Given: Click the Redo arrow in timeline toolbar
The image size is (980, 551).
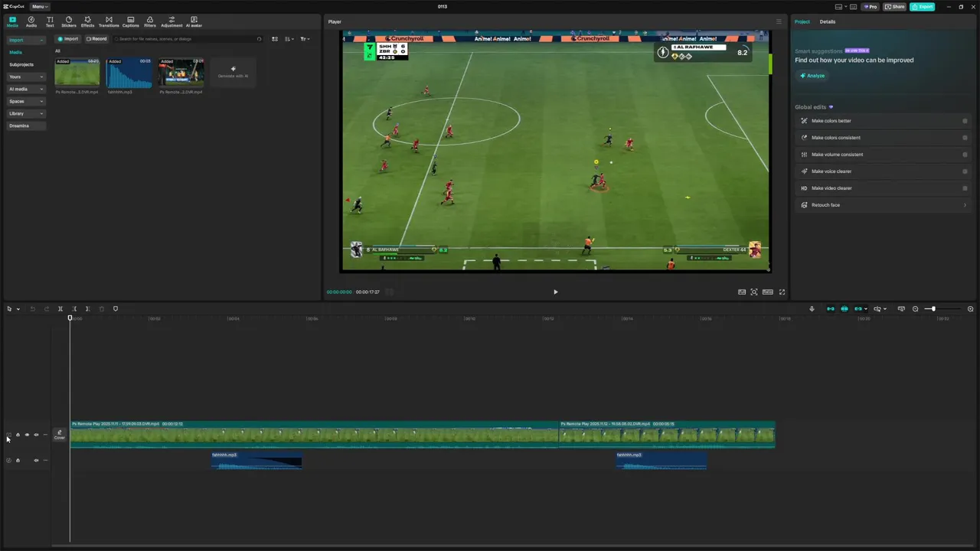Looking at the screenshot, I should click(47, 309).
